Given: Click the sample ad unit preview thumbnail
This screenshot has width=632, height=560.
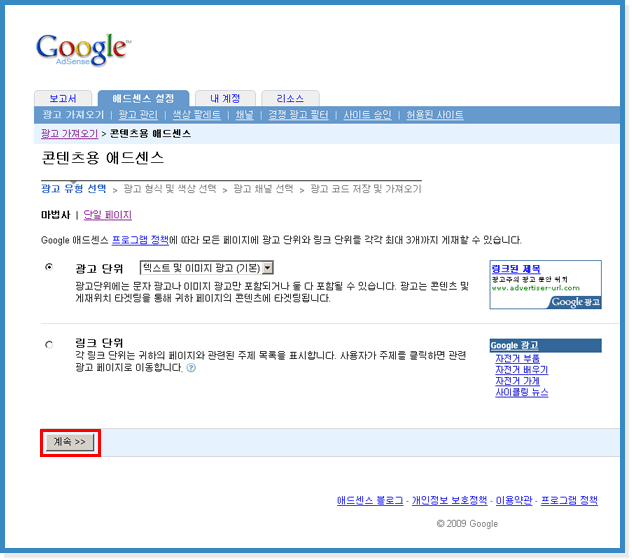Looking at the screenshot, I should point(545,285).
